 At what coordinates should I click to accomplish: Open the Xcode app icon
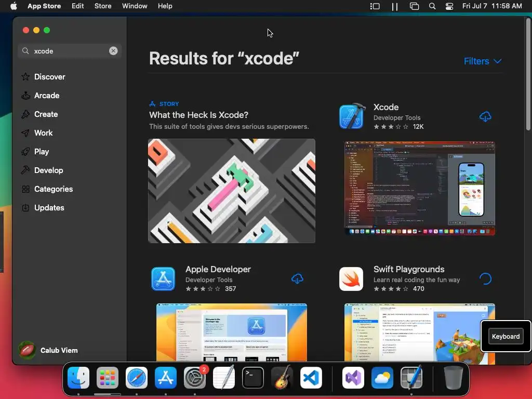point(352,116)
